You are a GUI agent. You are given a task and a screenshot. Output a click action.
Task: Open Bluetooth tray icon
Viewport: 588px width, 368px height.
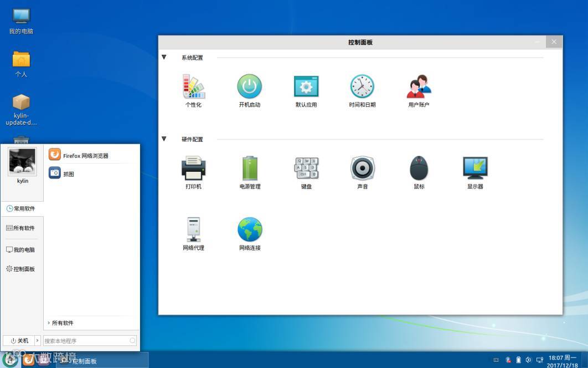coord(508,360)
